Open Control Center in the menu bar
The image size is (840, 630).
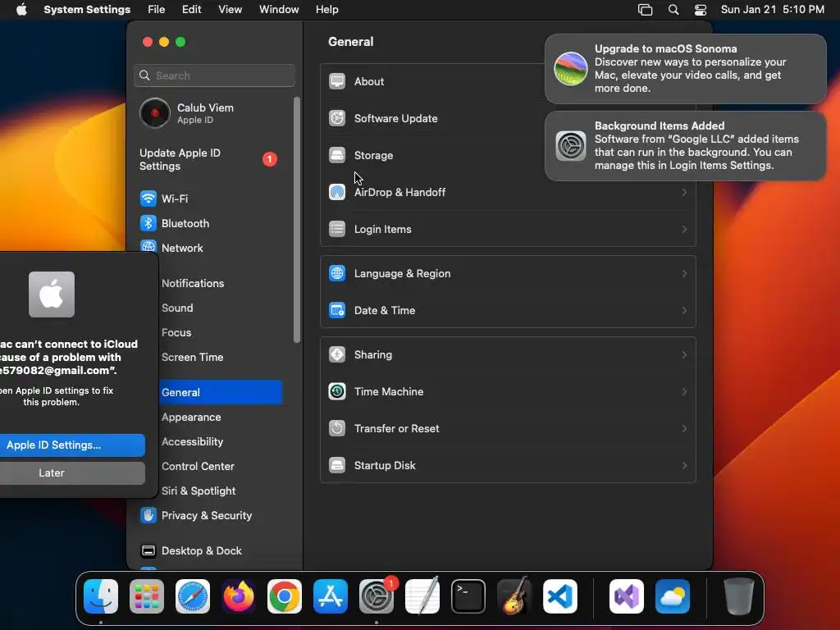[701, 10]
